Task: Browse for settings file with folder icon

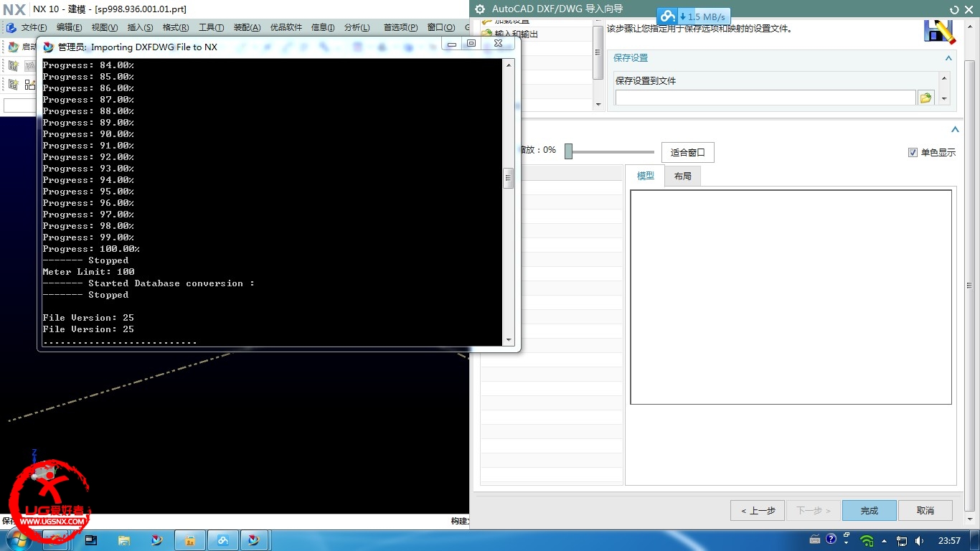Action: 925,98
